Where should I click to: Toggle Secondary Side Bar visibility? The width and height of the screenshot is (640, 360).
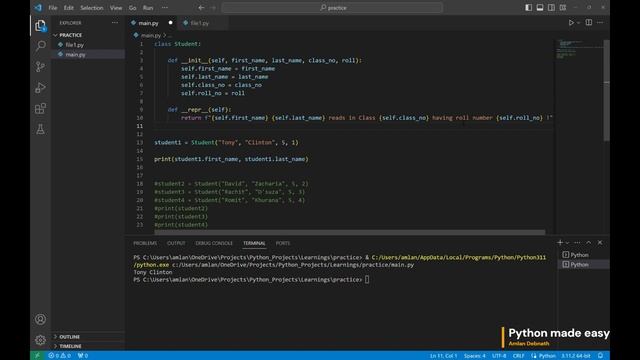coord(551,7)
